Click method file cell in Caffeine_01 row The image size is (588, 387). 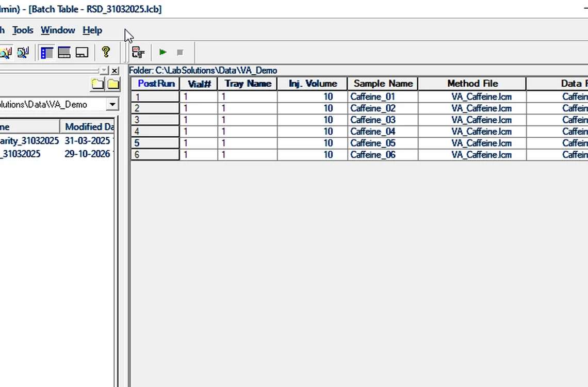pos(472,97)
